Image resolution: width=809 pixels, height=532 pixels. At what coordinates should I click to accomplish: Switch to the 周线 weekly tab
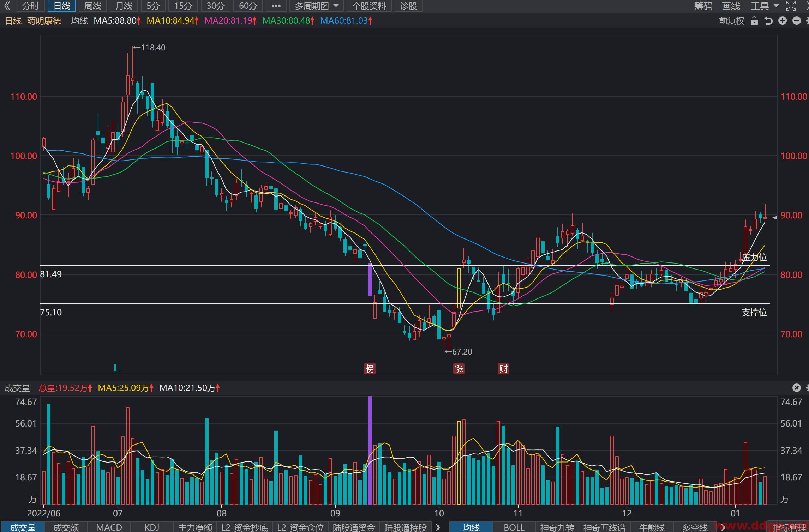click(92, 6)
